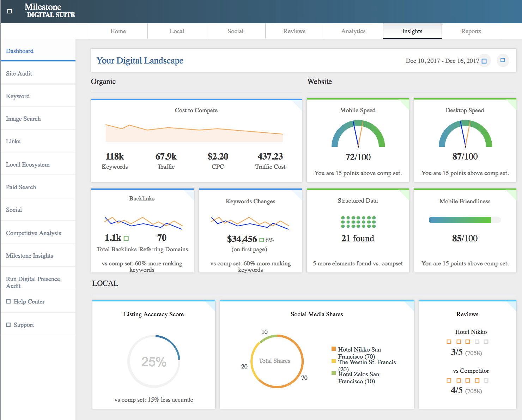Open the Reports tab

(471, 31)
